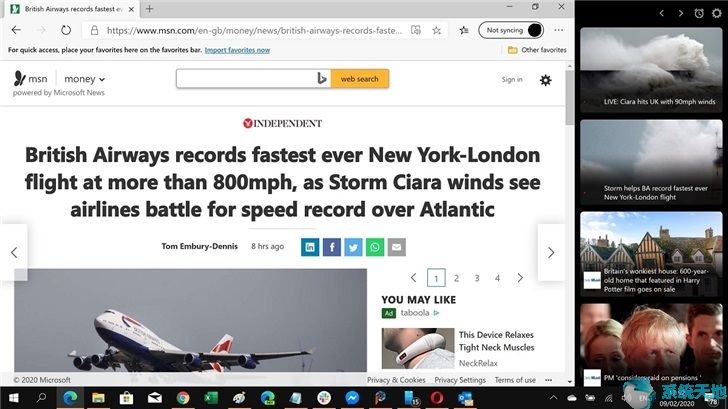Image resolution: width=728 pixels, height=409 pixels.
Task: Click the msn butterfly logo
Action: pos(19,78)
